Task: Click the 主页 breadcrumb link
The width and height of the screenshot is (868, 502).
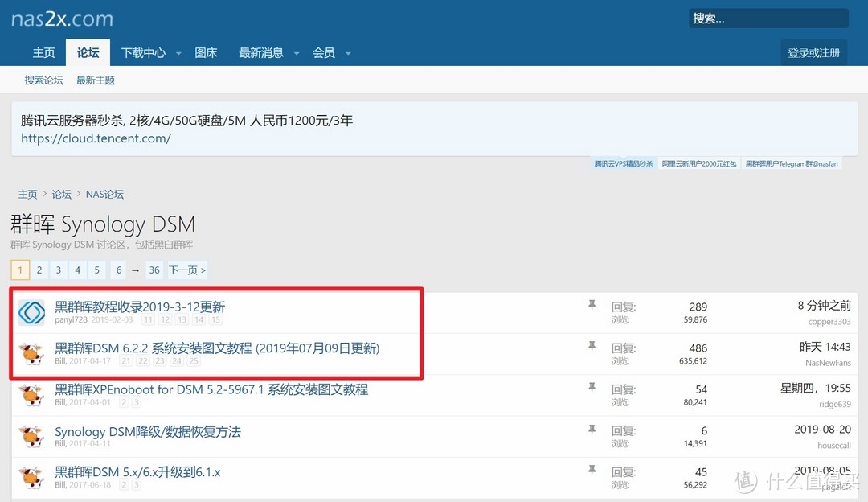Action: pos(27,195)
